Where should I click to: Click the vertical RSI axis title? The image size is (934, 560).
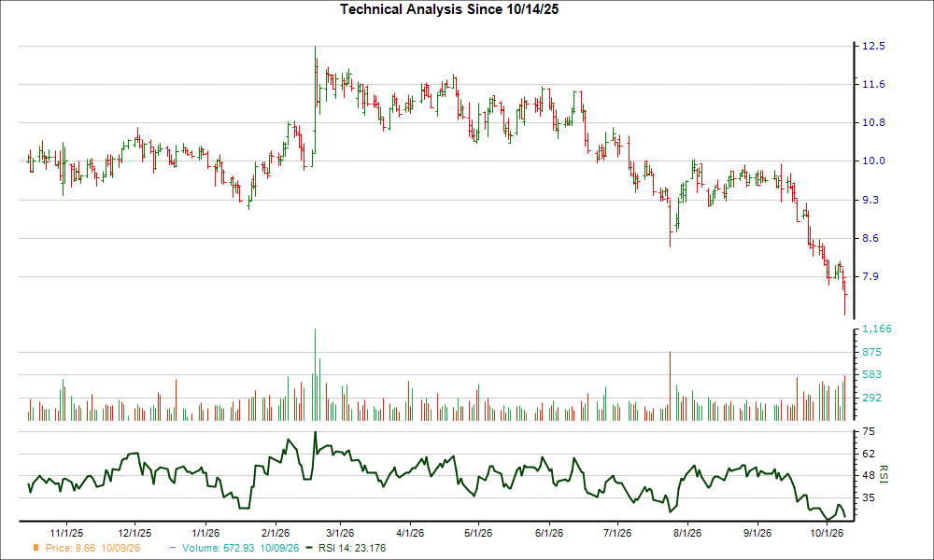point(884,475)
